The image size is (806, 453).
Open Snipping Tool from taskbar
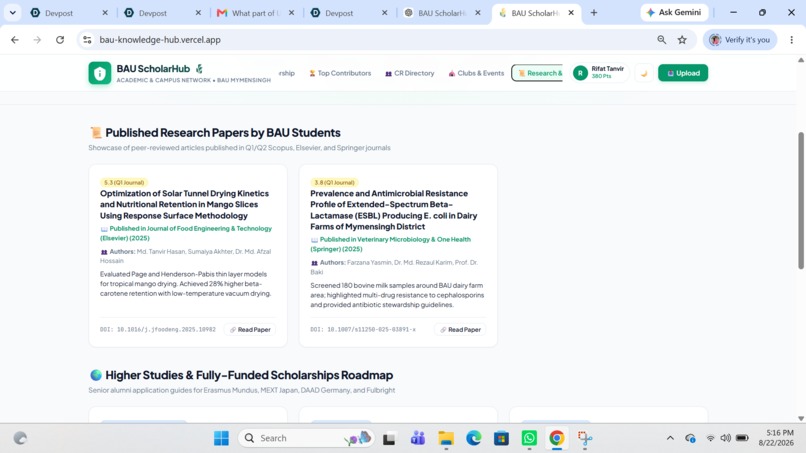584,438
